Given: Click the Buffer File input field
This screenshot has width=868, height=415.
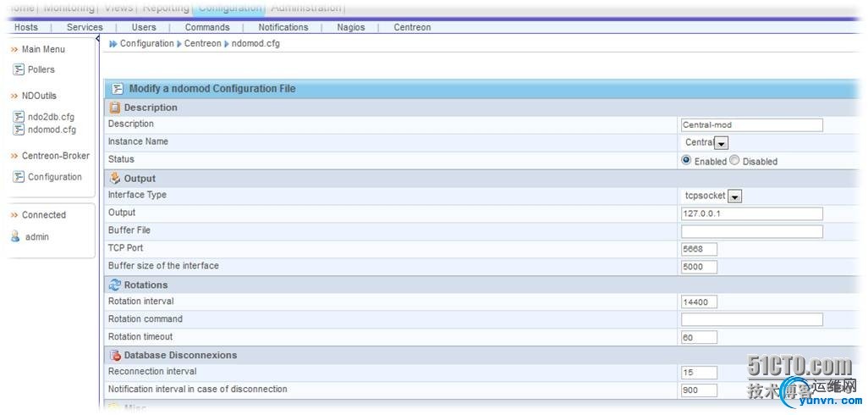Looking at the screenshot, I should pyautogui.click(x=752, y=231).
